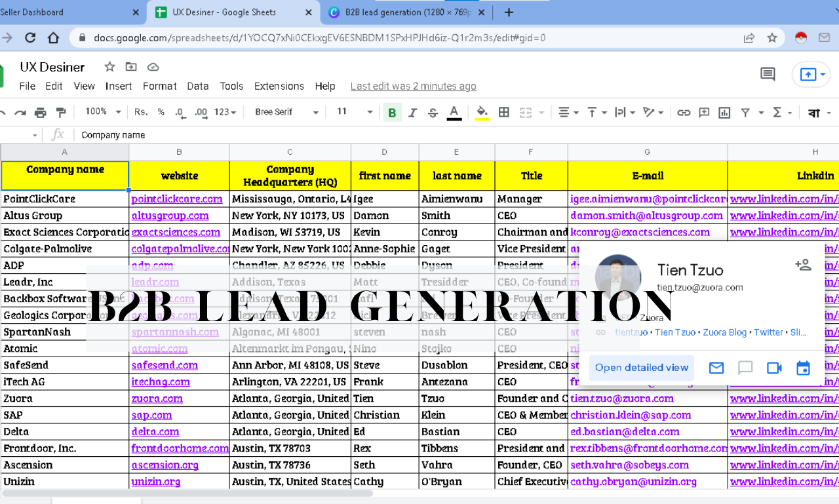The image size is (839, 504).
Task: Apply borders using the Borders icon
Action: (503, 112)
